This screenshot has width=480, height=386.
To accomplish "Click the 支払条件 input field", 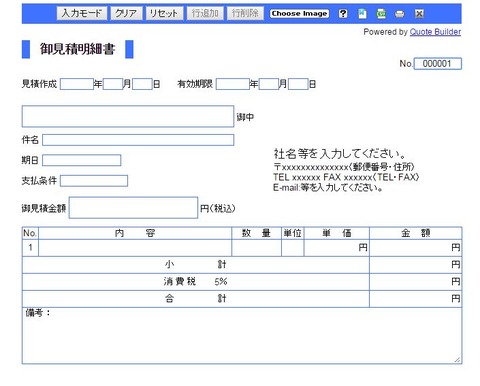I will pyautogui.click(x=94, y=181).
